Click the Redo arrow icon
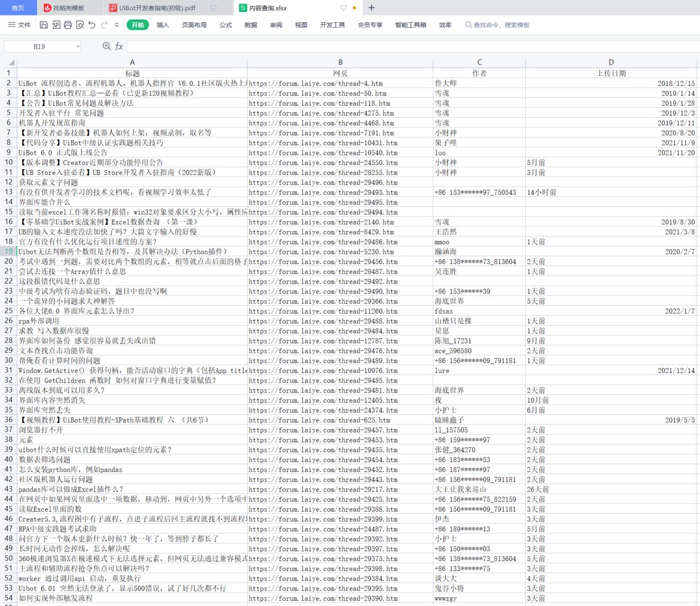This screenshot has width=700, height=606. tap(104, 25)
